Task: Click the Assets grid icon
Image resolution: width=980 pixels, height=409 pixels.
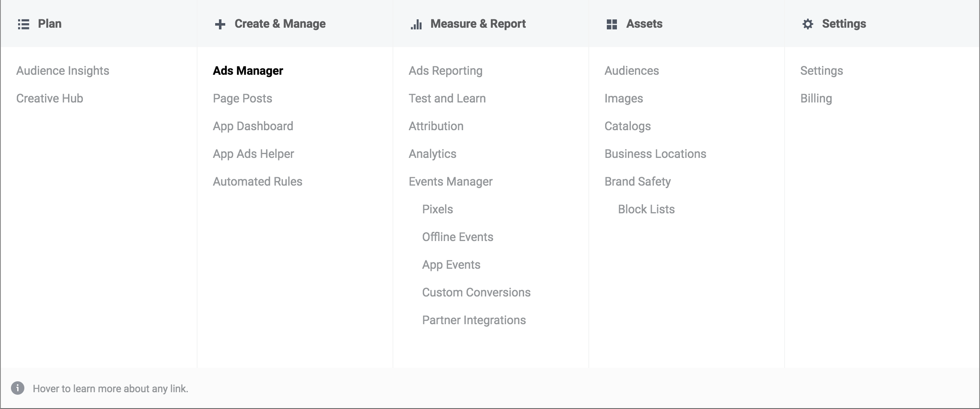Action: pyautogui.click(x=612, y=24)
